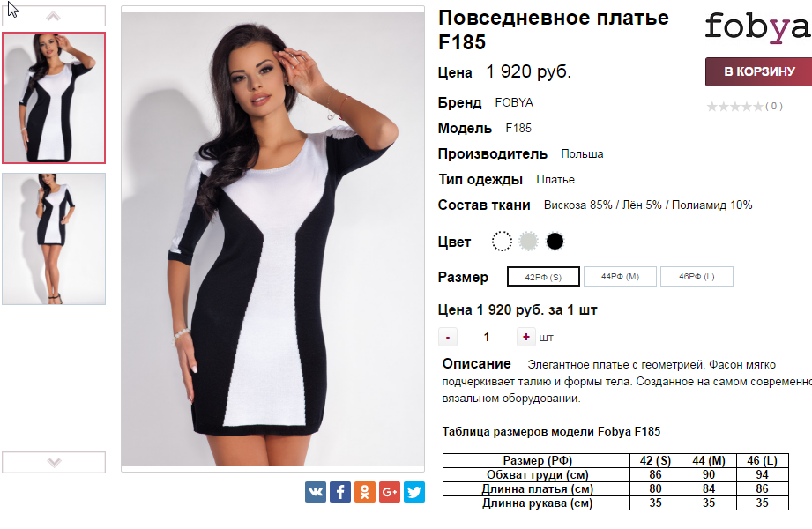Share via the Odnoklassniki icon
This screenshot has width=812, height=529.
pos(365,492)
